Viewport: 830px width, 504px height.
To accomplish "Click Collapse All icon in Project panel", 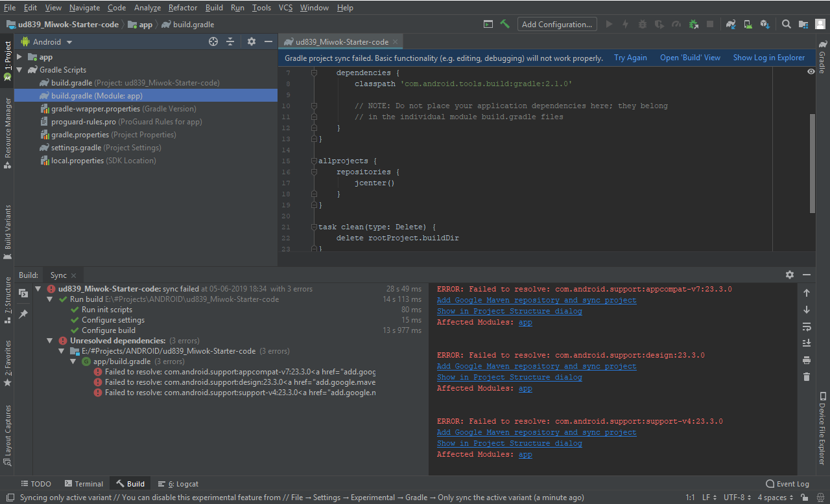I will [230, 41].
